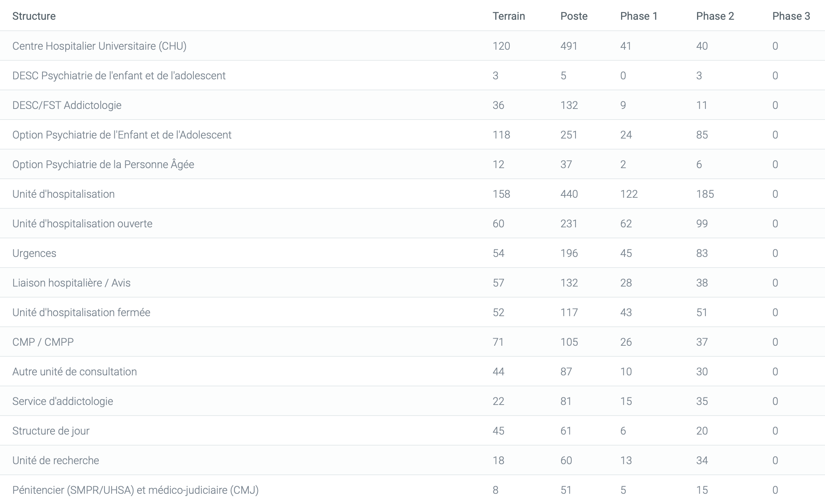Select the Phase 1 column header

coord(639,16)
